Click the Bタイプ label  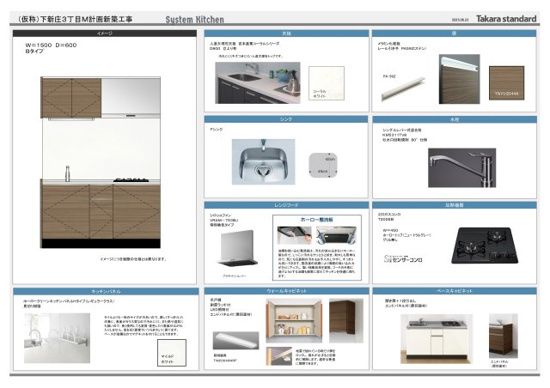click(x=34, y=51)
